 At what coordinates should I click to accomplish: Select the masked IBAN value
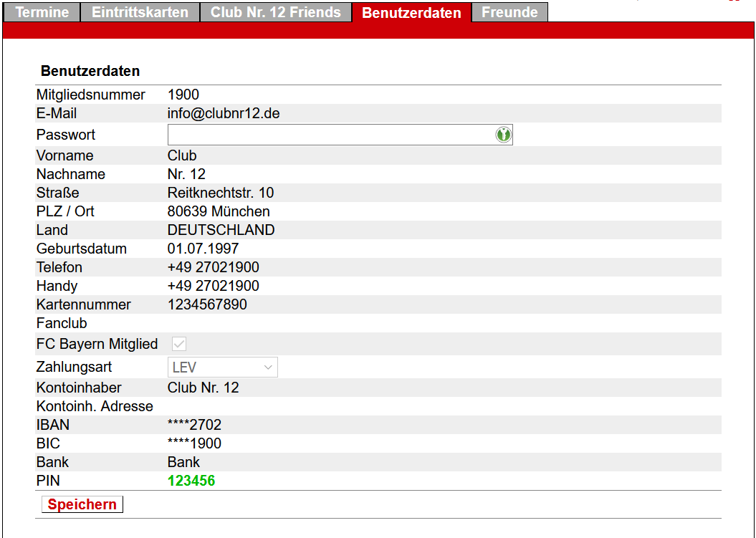coord(194,425)
